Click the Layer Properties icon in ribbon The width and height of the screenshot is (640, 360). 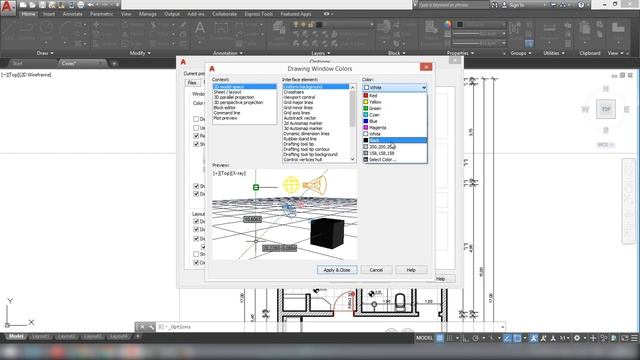pos(279,31)
